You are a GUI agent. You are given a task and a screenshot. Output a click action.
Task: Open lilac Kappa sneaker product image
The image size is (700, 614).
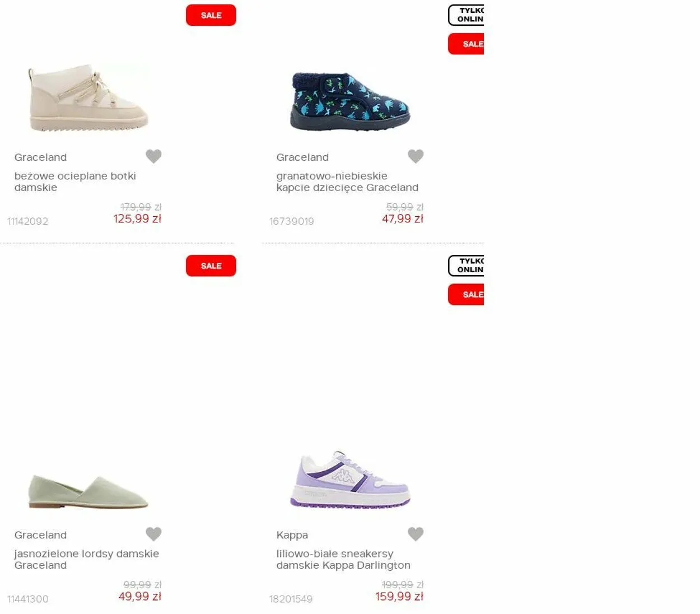pos(350,479)
